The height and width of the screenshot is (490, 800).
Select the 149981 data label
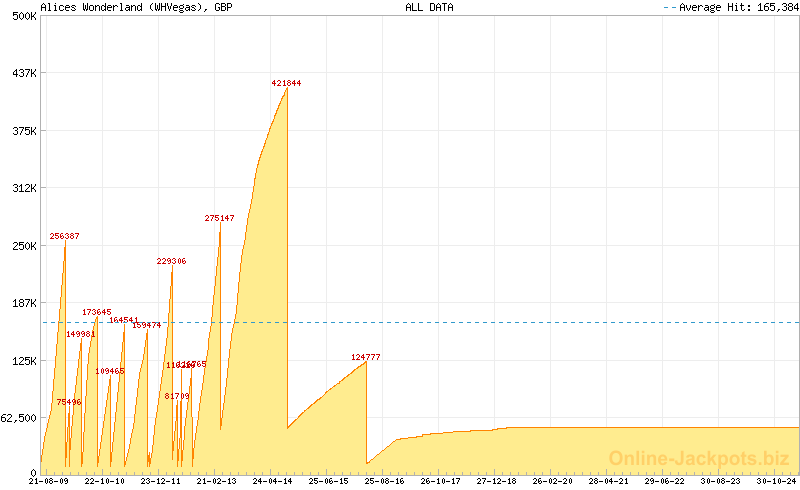pos(80,334)
